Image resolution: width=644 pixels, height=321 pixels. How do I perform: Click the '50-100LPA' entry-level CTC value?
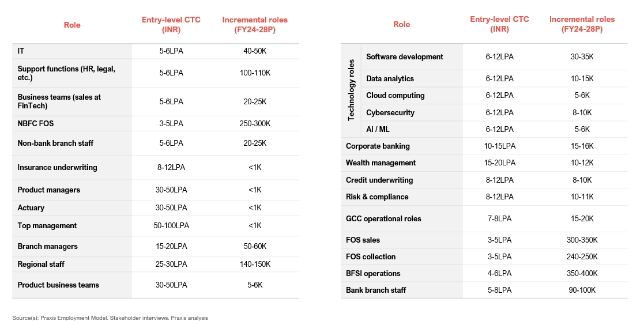[x=171, y=225]
